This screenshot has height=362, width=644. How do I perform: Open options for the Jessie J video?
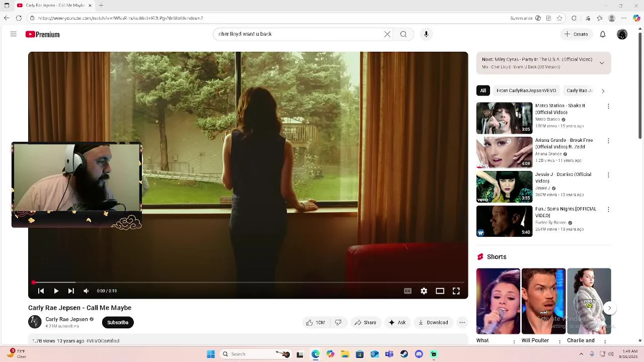[x=608, y=175]
